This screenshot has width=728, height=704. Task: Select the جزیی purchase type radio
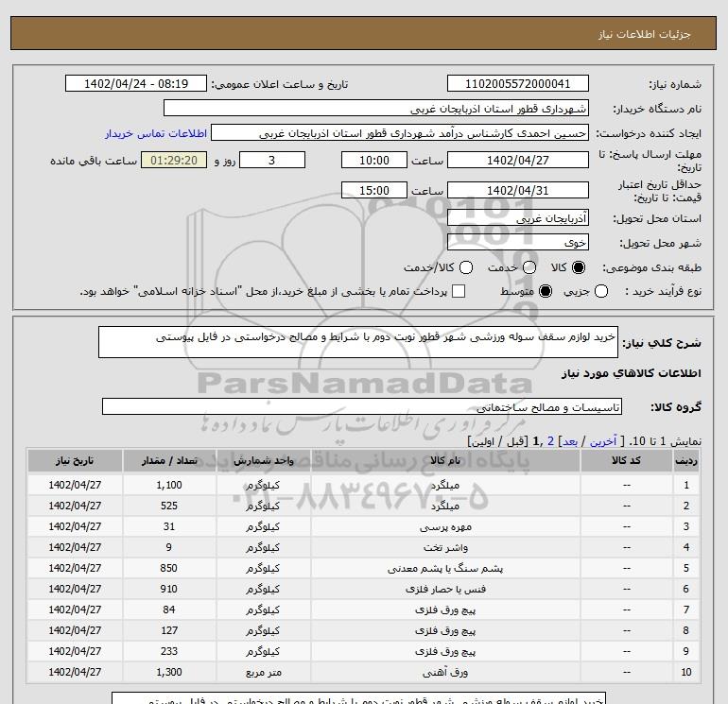(601, 291)
